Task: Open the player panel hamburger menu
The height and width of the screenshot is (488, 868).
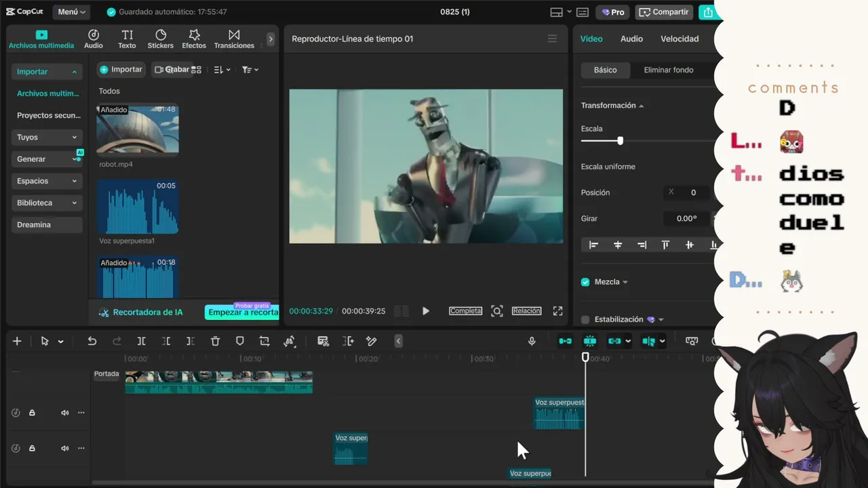Action: 553,39
